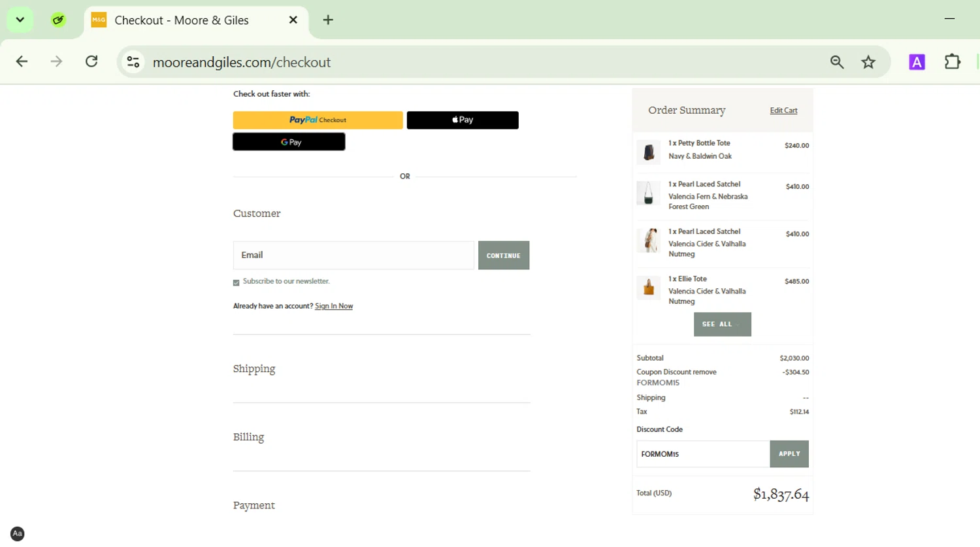Click the Order Summary heading

coord(687,110)
